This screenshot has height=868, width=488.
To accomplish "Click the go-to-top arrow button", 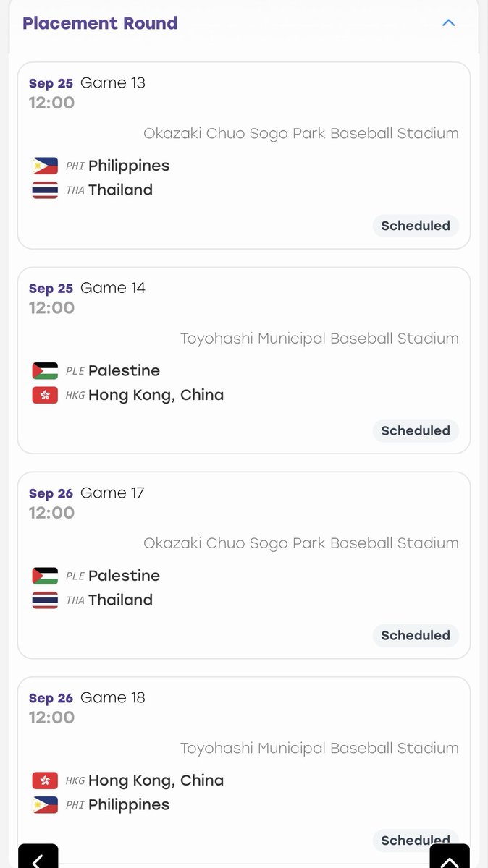I will pos(450,857).
